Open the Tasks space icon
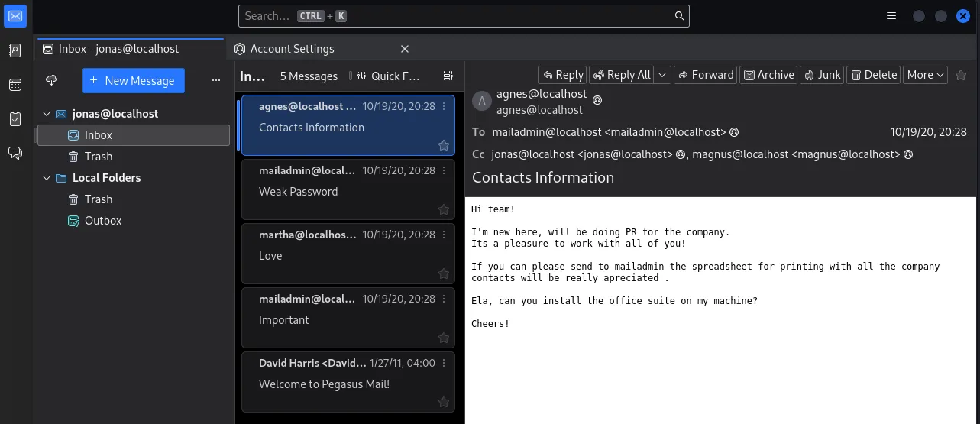 pos(15,119)
